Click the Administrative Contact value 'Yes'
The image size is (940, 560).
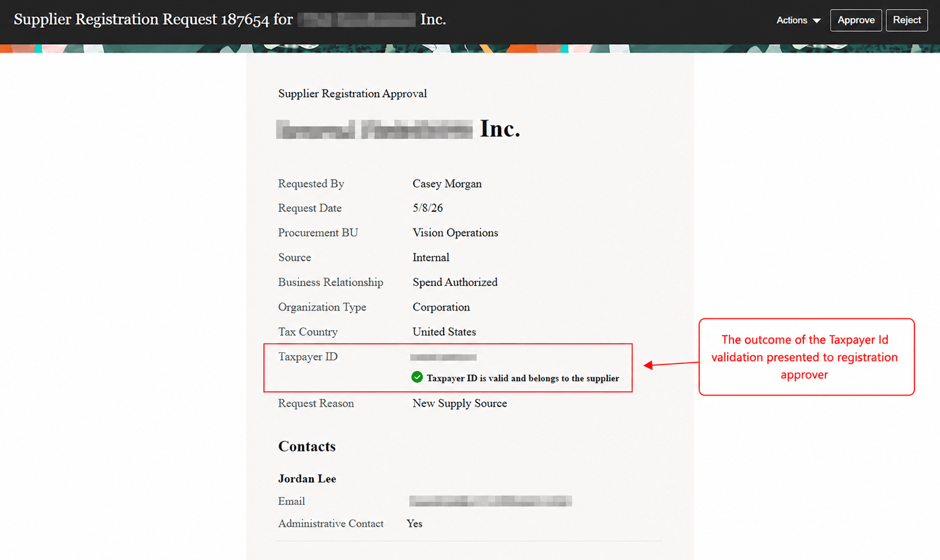414,524
